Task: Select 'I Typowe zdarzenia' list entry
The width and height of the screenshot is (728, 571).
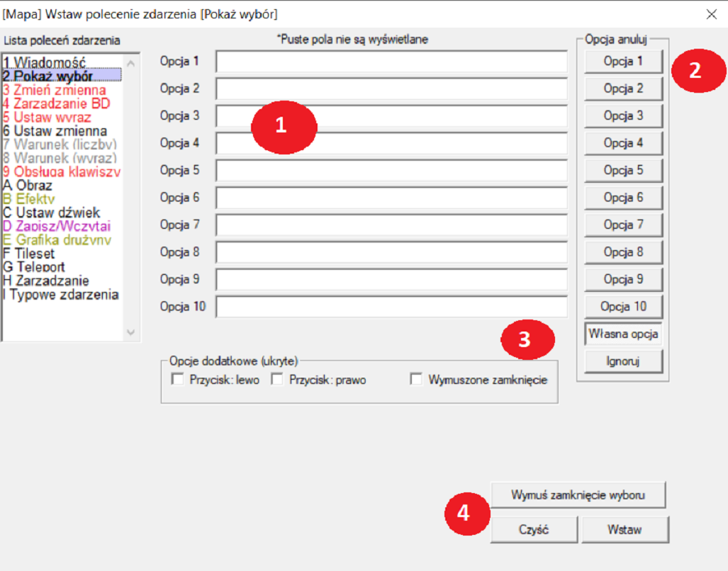Action: point(60,294)
